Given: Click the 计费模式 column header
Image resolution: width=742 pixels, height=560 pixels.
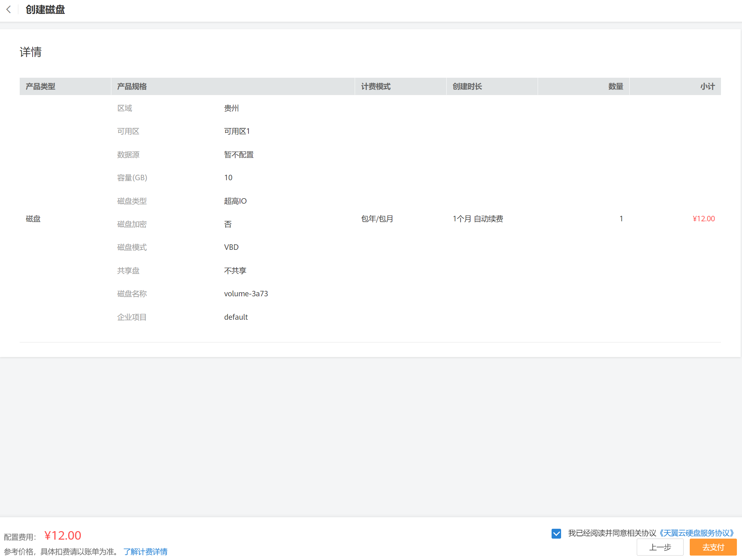Looking at the screenshot, I should pos(376,87).
